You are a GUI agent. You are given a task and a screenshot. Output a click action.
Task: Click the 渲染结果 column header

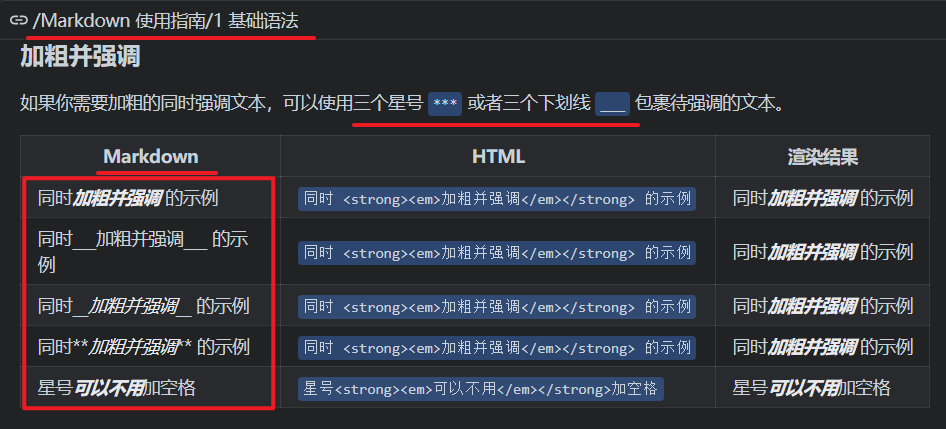pyautogui.click(x=822, y=157)
